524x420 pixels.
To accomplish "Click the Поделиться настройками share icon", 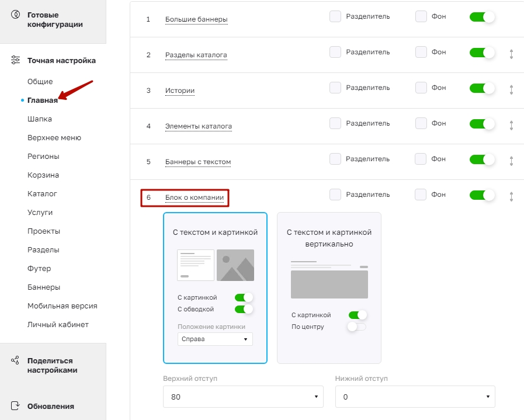I will click(x=15, y=360).
